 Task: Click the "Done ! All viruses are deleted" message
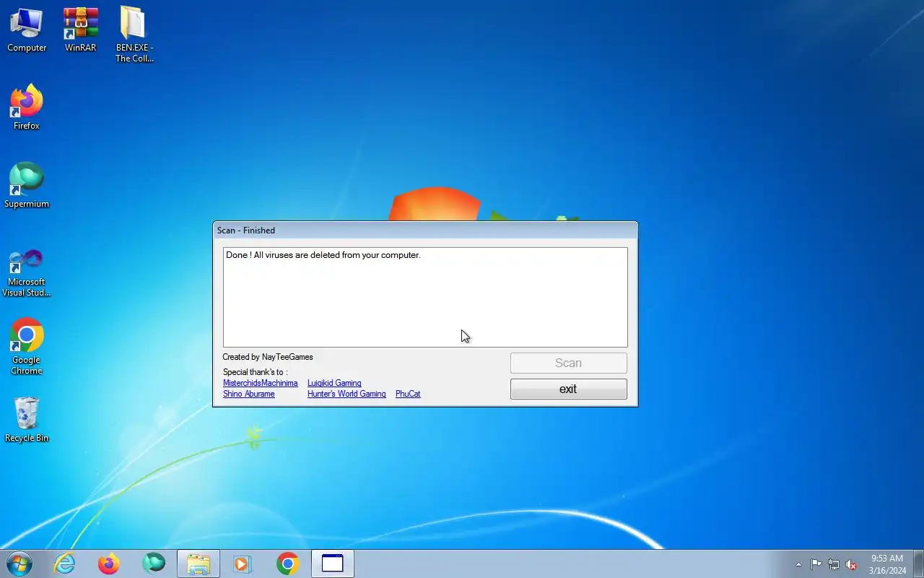[x=323, y=255]
